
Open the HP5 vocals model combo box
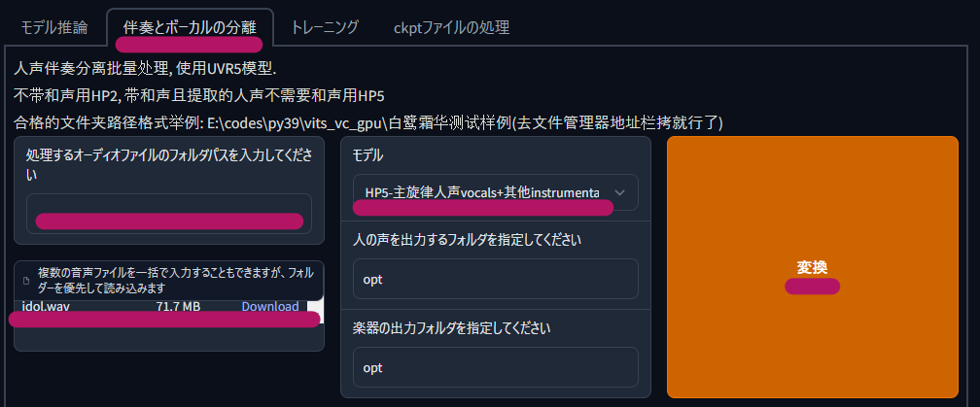tap(496, 193)
